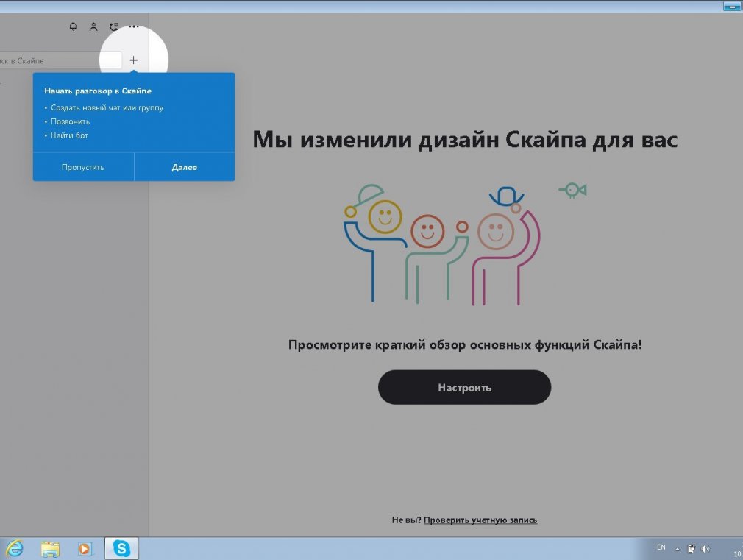
Task: Click the Создать новый чат или группу bullet
Action: 107,107
